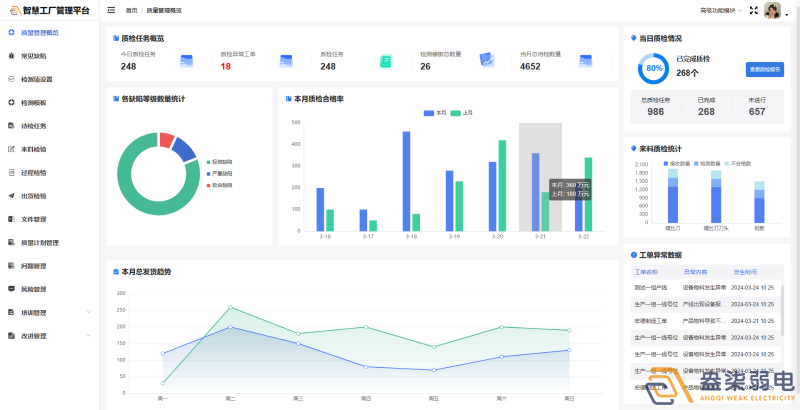Image resolution: width=800 pixels, height=410 pixels.
Task: Expand the 培训管理 chevron arrow
Action: point(89,312)
